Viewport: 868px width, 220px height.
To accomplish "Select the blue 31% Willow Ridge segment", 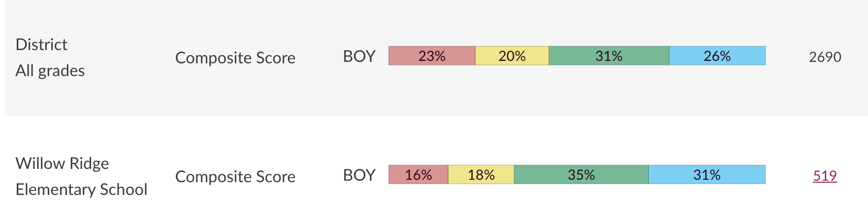I will coord(707,175).
